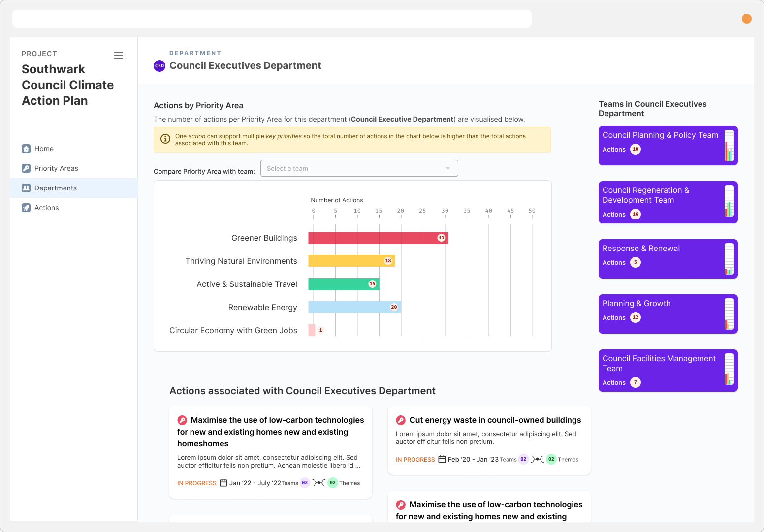
Task: Click the Actions rocket icon in sidebar
Action: click(26, 208)
